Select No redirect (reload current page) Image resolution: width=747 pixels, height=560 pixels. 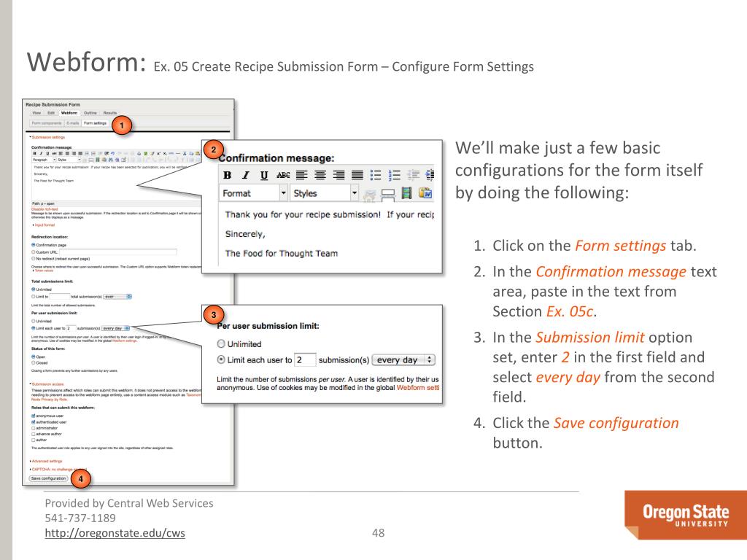tap(34, 259)
